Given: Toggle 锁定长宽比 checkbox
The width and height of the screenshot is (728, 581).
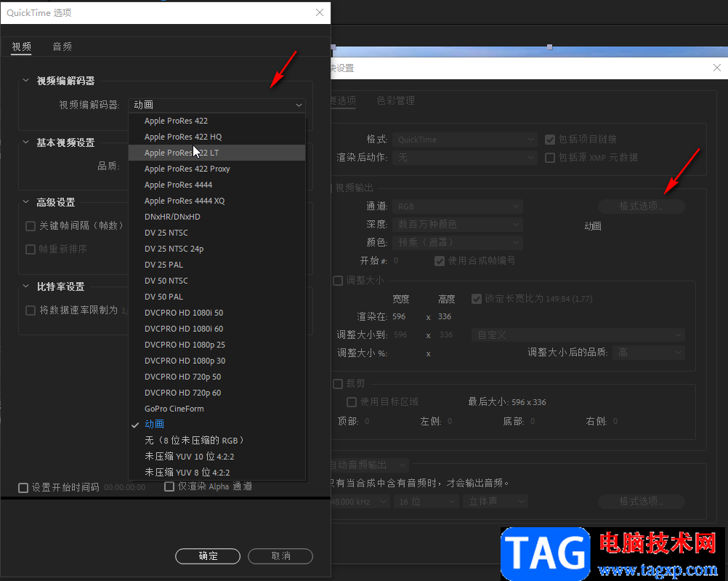Looking at the screenshot, I should point(477,298).
